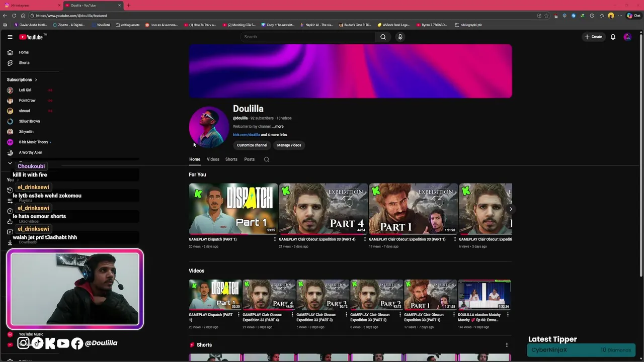Open 3Blue1Brown subscription
The width and height of the screenshot is (644, 362).
[30, 121]
